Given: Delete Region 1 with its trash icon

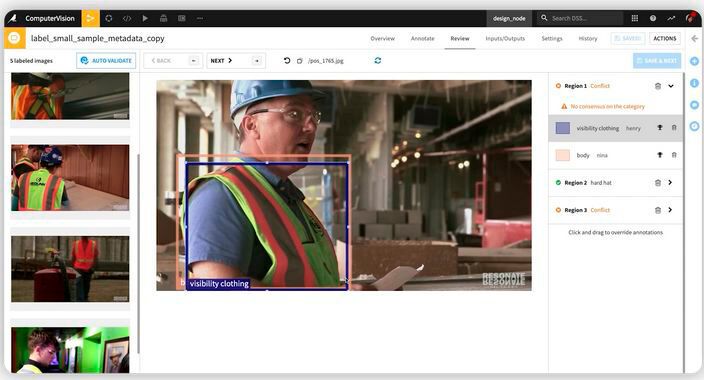Looking at the screenshot, I should pos(658,86).
